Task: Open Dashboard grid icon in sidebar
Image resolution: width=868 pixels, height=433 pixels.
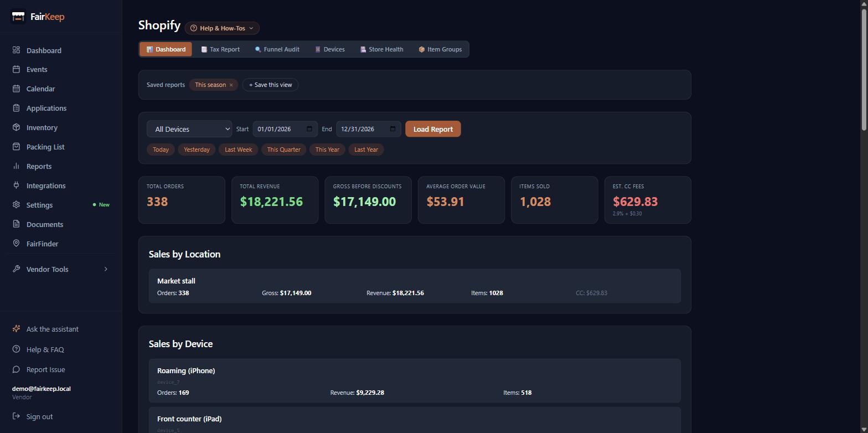Action: (x=17, y=50)
